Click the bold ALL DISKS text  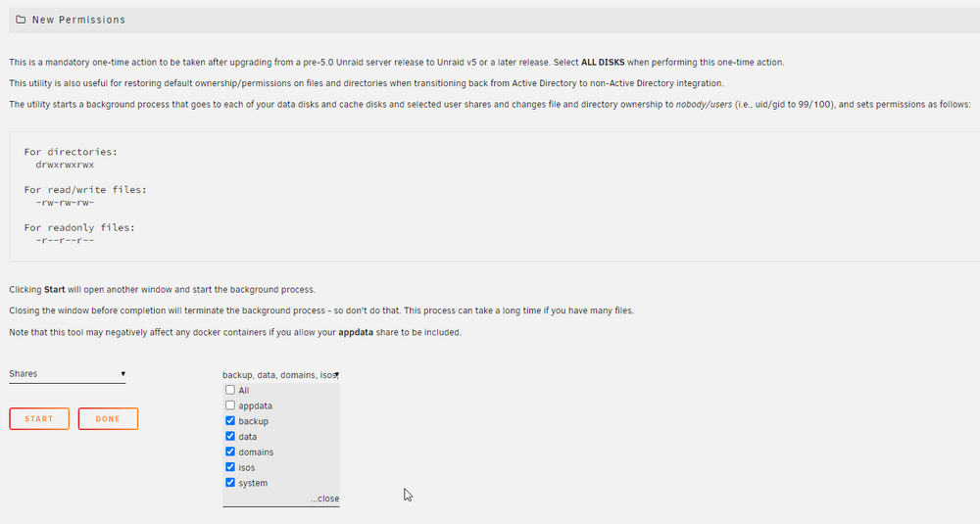click(x=603, y=63)
